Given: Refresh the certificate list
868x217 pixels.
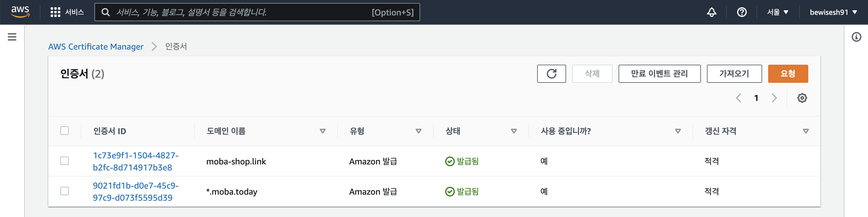Looking at the screenshot, I should click(x=551, y=73).
